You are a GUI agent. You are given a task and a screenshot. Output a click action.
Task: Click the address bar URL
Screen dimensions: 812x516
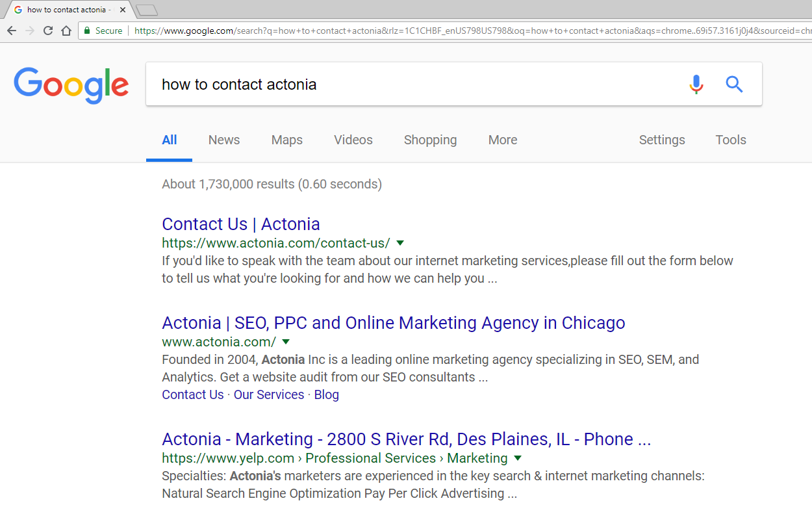tap(473, 31)
